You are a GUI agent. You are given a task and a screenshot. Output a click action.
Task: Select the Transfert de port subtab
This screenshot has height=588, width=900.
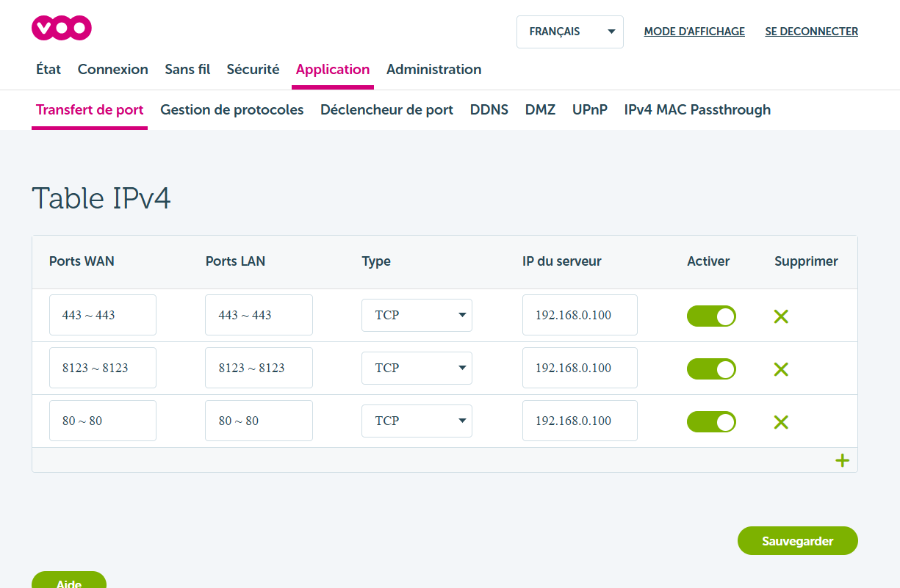[x=90, y=110]
